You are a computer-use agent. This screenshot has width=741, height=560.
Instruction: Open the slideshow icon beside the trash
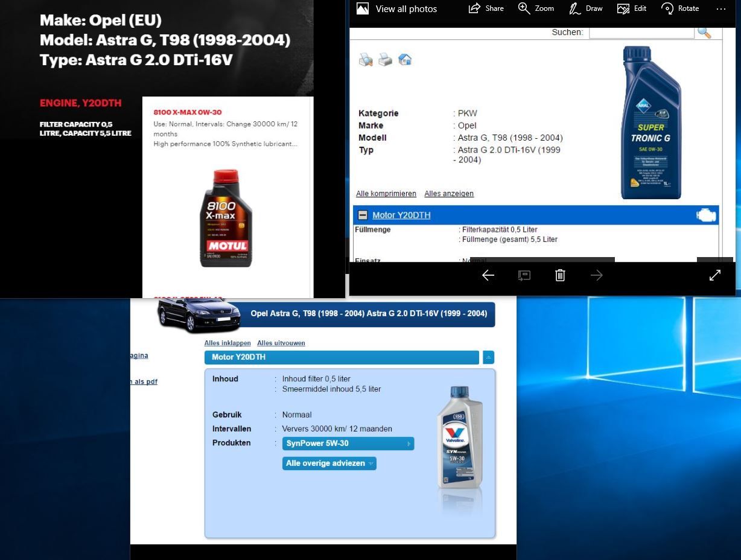[x=524, y=275]
